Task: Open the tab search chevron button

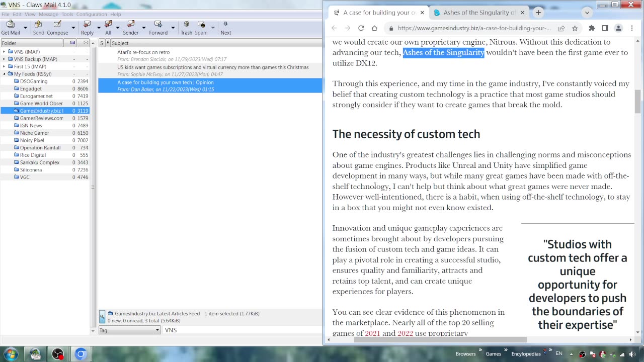Action: coord(587,13)
